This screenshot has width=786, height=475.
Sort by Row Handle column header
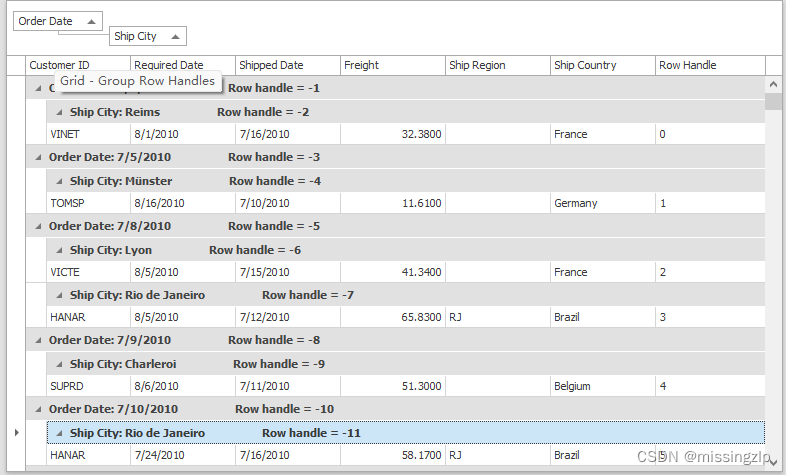[x=710, y=65]
